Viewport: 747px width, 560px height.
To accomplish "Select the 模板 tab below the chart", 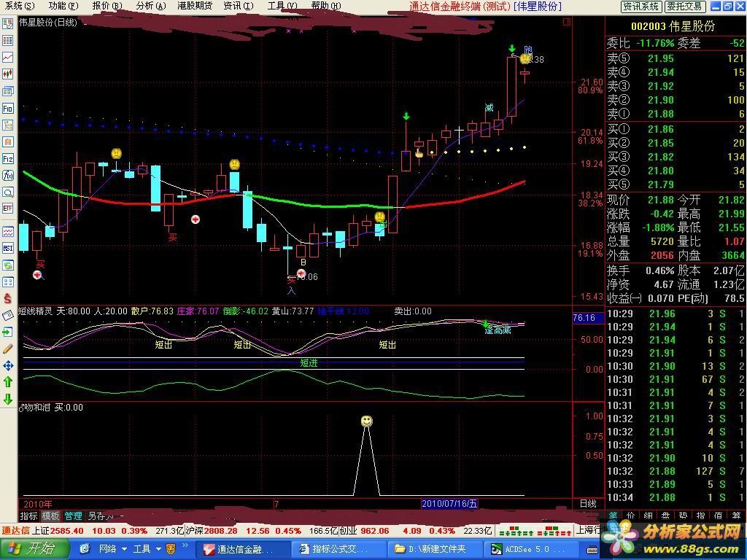I will [50, 516].
